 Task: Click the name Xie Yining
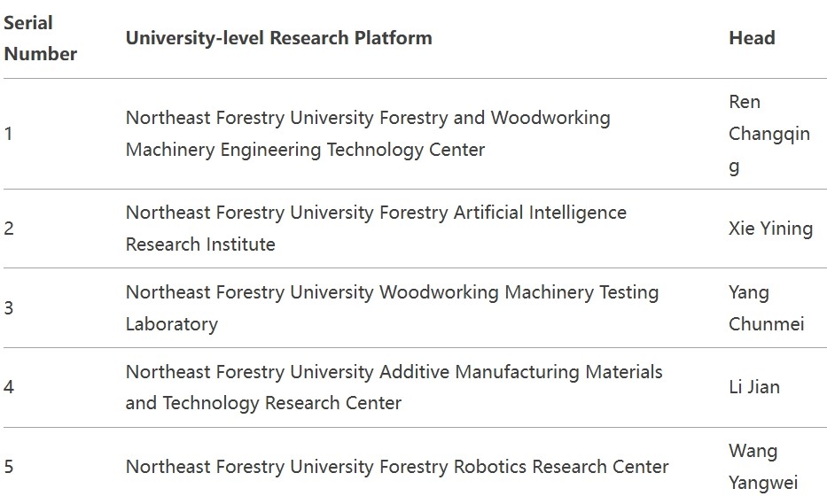point(770,229)
